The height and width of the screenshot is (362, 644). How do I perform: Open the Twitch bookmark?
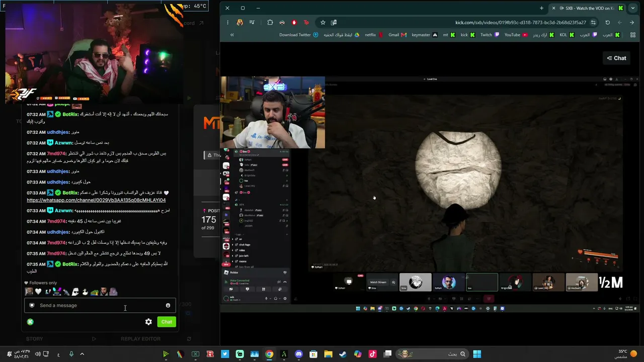490,35
